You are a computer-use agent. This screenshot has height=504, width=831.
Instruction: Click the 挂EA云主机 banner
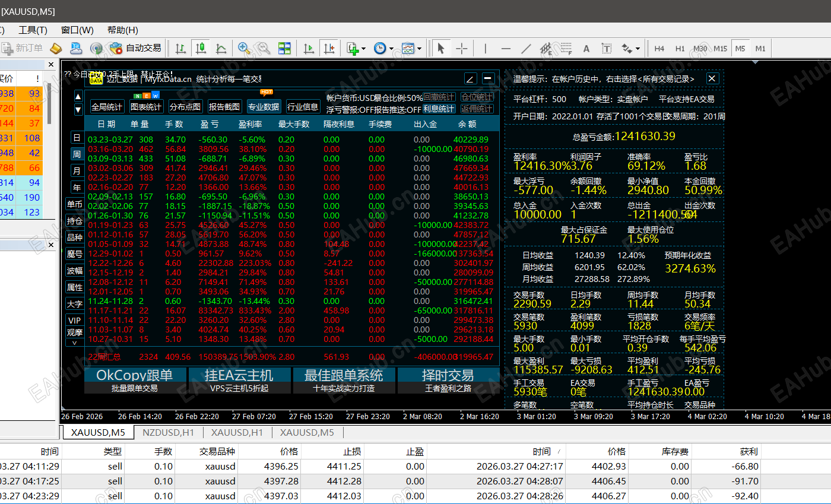pos(239,381)
